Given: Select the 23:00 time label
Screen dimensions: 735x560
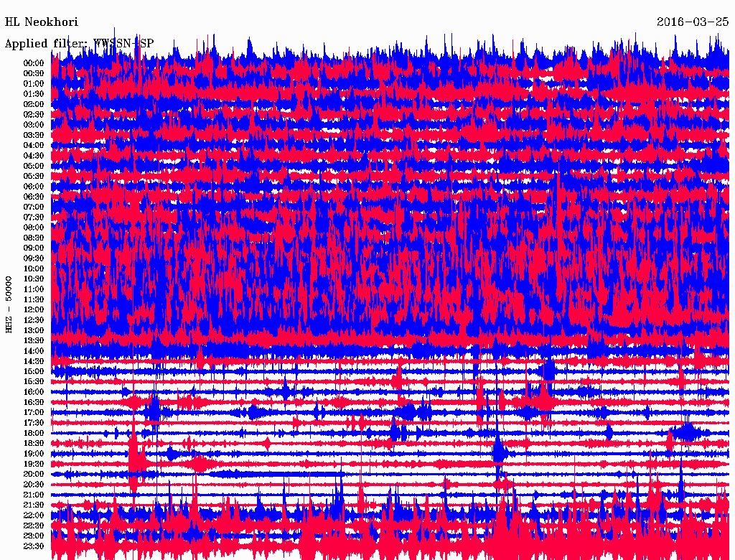Looking at the screenshot, I should (34, 536).
